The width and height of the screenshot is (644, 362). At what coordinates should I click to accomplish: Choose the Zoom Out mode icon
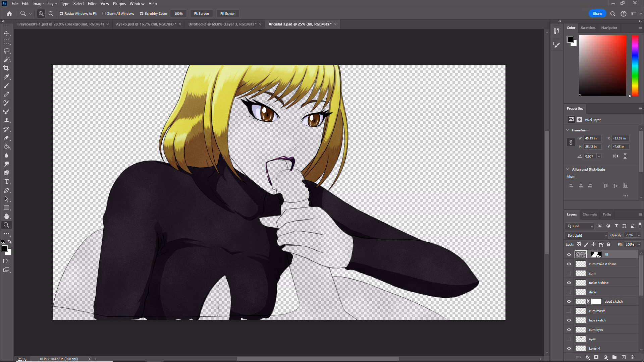[51, 14]
